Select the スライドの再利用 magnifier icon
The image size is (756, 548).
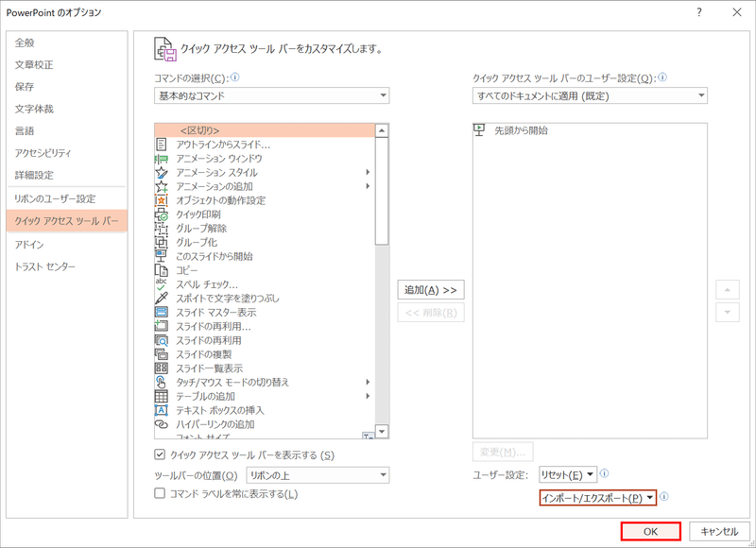(x=162, y=340)
